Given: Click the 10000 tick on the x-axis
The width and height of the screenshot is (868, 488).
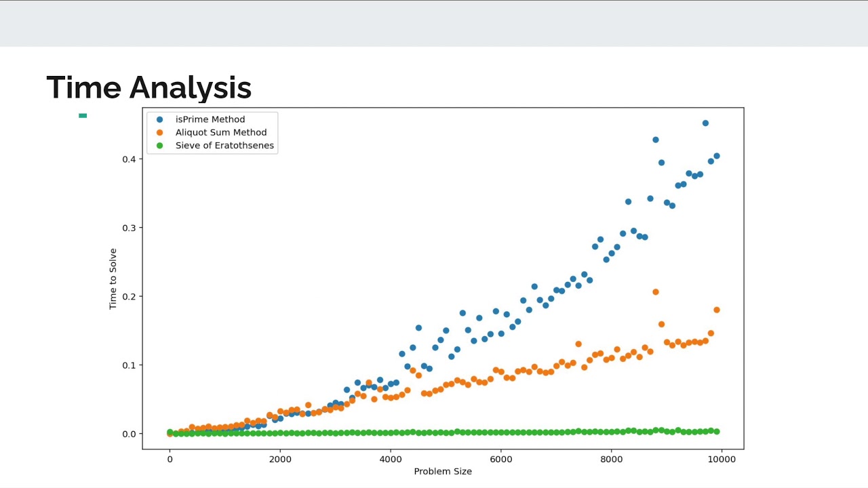Looking at the screenshot, I should [x=722, y=458].
